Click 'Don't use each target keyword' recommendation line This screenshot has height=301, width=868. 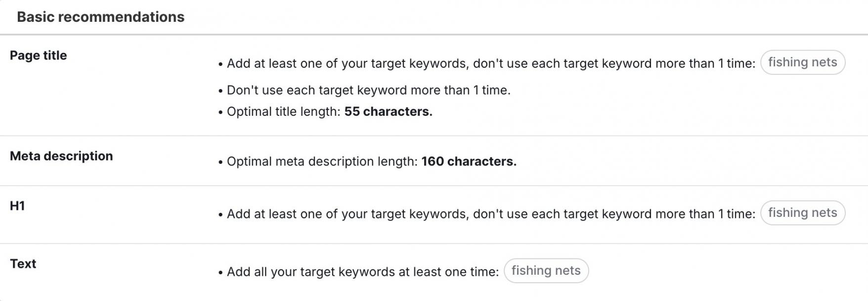(369, 91)
